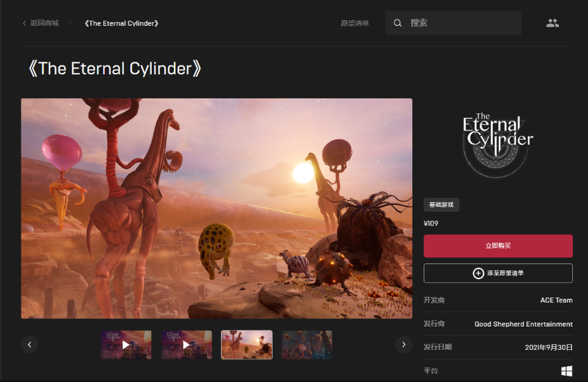Show next media with right arrow
The height and width of the screenshot is (382, 588).
click(x=404, y=344)
